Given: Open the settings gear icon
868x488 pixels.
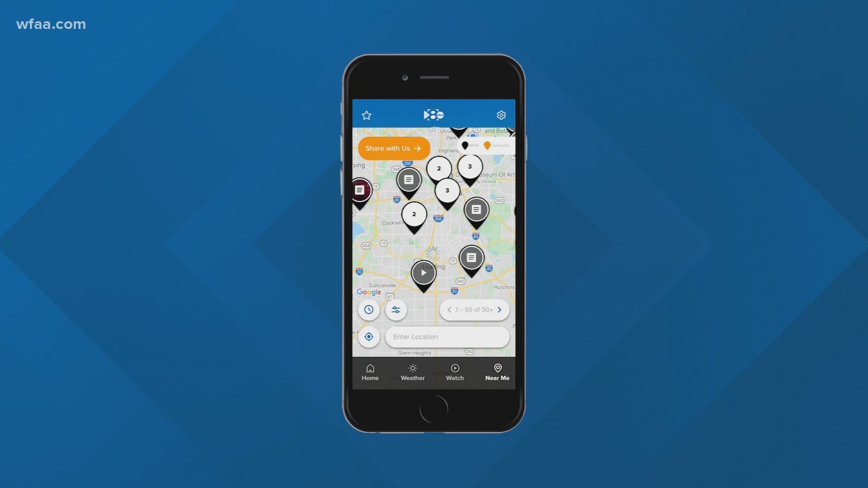Looking at the screenshot, I should (x=501, y=115).
